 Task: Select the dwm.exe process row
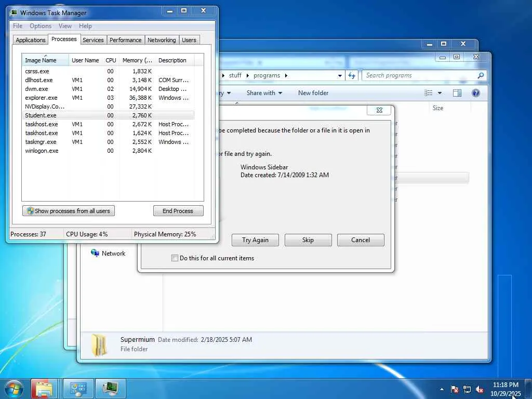[108, 89]
